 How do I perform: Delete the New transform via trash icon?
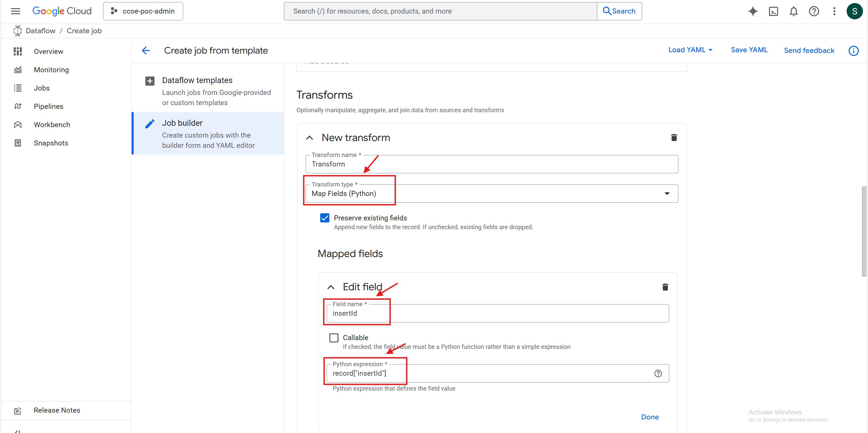coord(674,137)
